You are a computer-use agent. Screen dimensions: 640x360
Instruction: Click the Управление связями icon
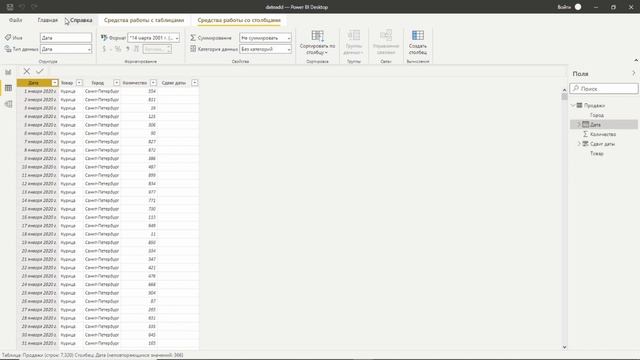[x=386, y=36]
